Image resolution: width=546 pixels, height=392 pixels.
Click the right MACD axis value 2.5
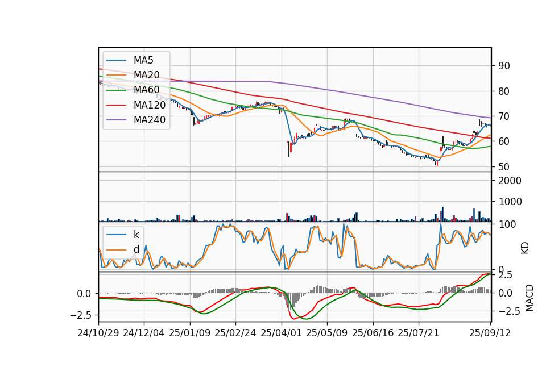pyautogui.click(x=506, y=275)
